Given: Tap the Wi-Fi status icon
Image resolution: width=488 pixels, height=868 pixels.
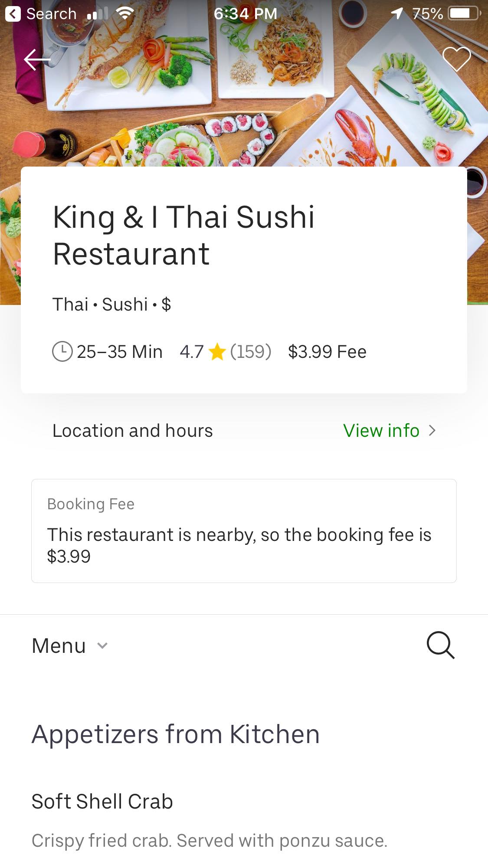Looking at the screenshot, I should tap(125, 13).
